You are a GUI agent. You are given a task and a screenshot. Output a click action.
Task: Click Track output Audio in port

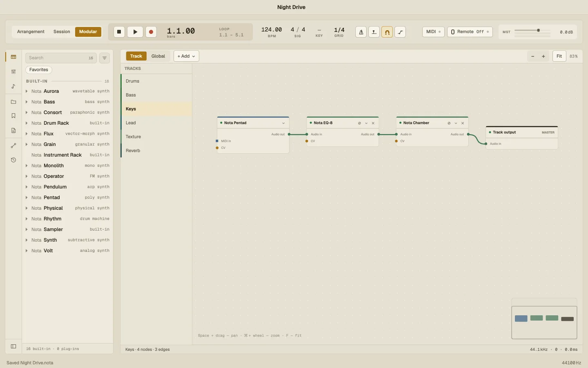(x=486, y=144)
